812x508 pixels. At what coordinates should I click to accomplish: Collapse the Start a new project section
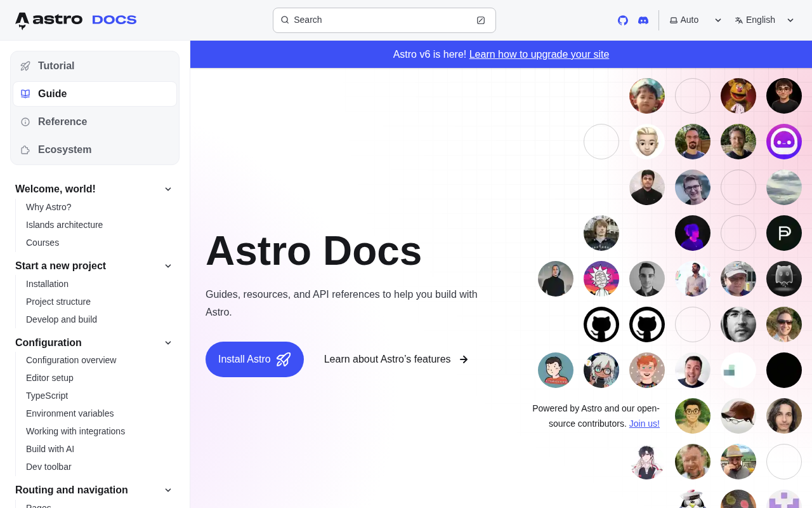coord(168,266)
